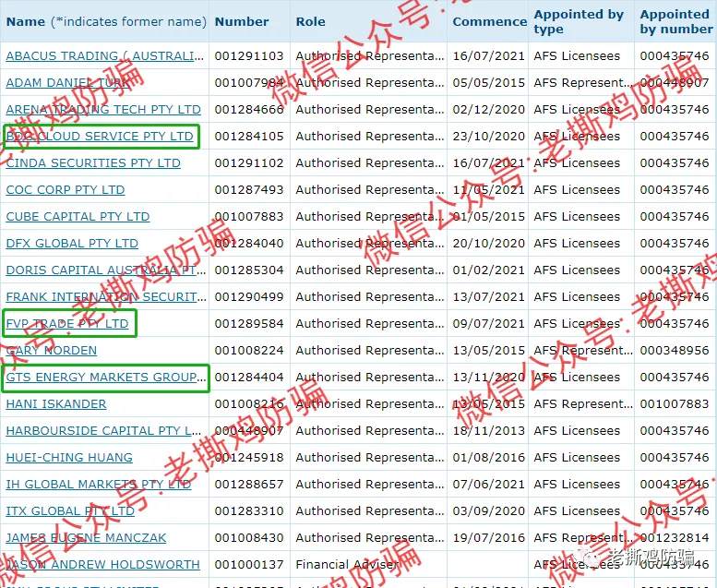Select Financial Adviser role cell
Screen dimensions: 717x588
tap(347, 565)
